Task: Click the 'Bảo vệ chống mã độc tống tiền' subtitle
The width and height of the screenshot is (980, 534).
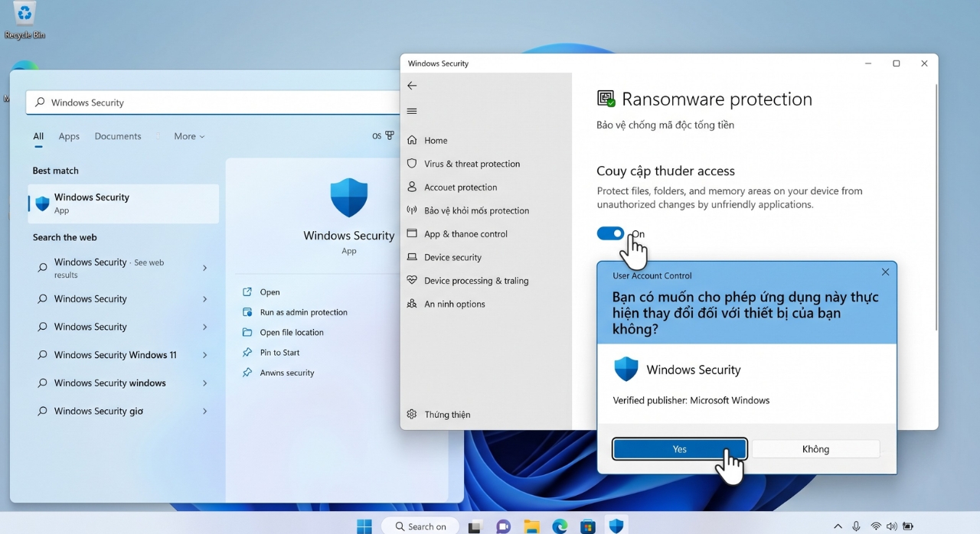Action: 665,125
